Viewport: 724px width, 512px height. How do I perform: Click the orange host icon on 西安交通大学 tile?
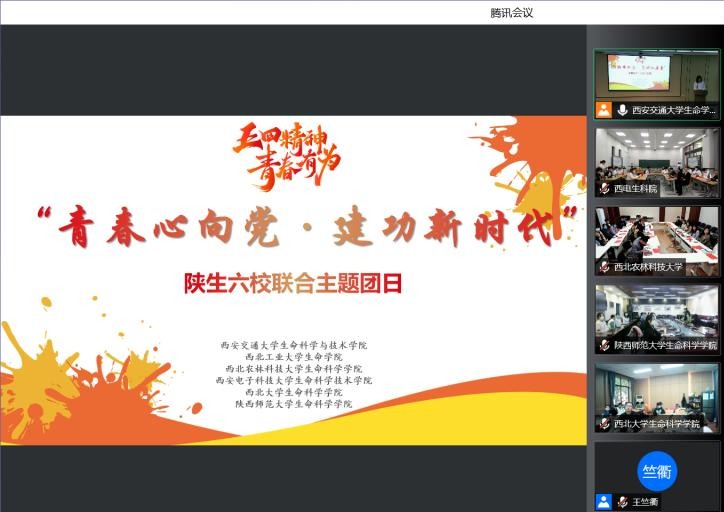pyautogui.click(x=603, y=110)
